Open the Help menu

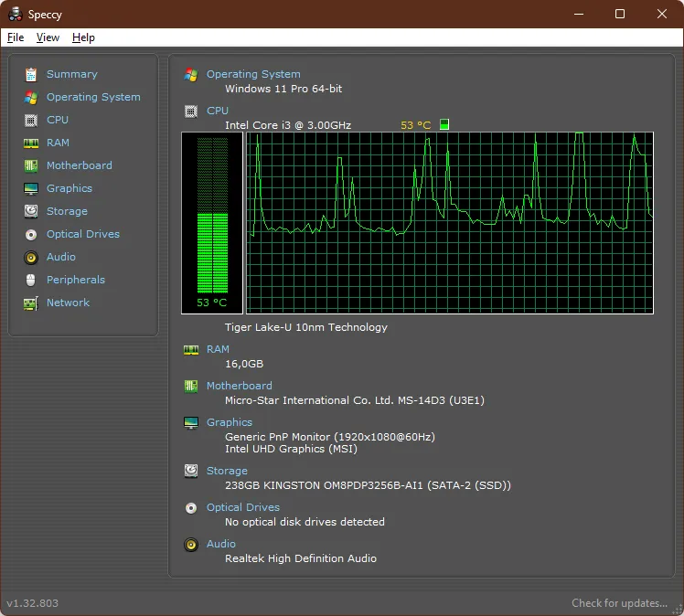click(83, 37)
